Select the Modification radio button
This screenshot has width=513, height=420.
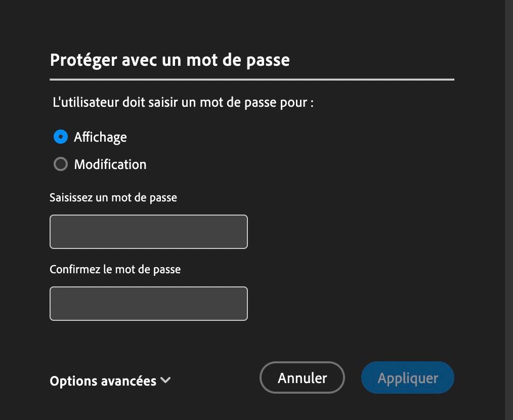pos(61,164)
